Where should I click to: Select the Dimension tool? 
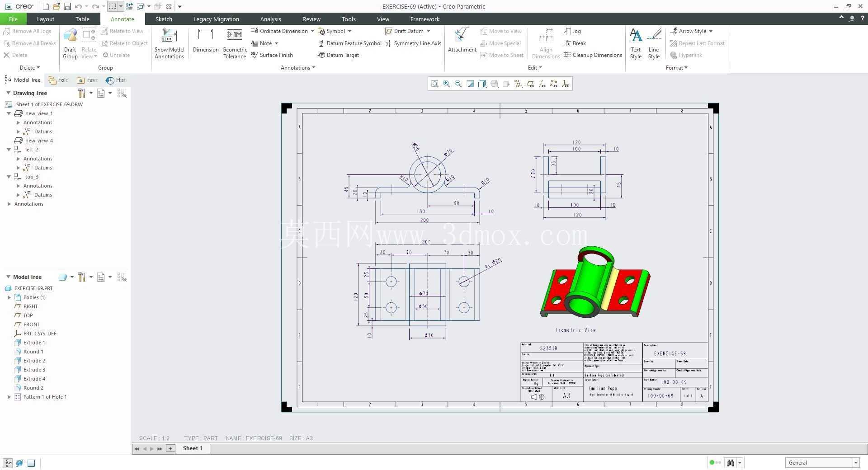[206, 41]
